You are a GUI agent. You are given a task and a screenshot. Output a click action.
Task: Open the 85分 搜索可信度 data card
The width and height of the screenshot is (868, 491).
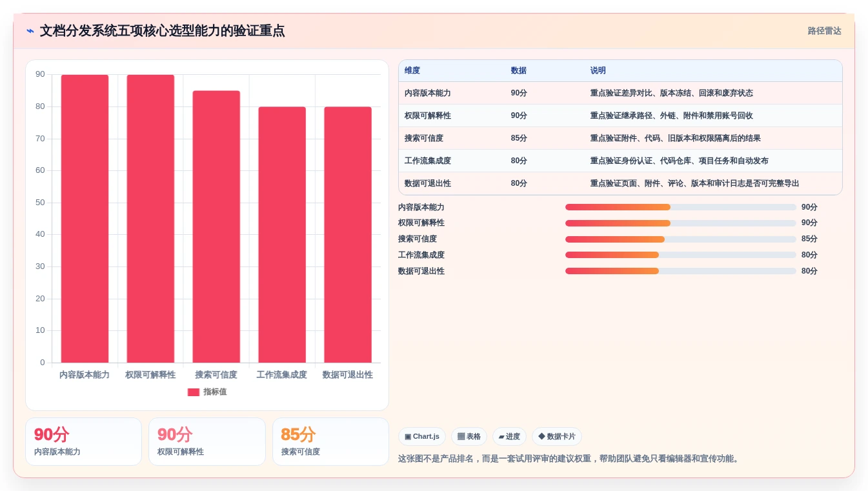[x=330, y=441]
